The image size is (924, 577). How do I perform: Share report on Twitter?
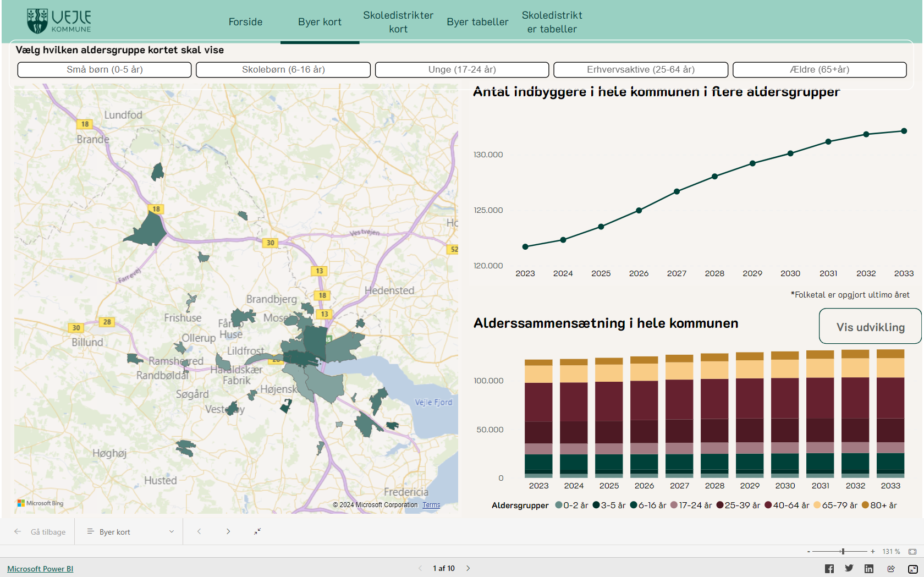tap(849, 569)
